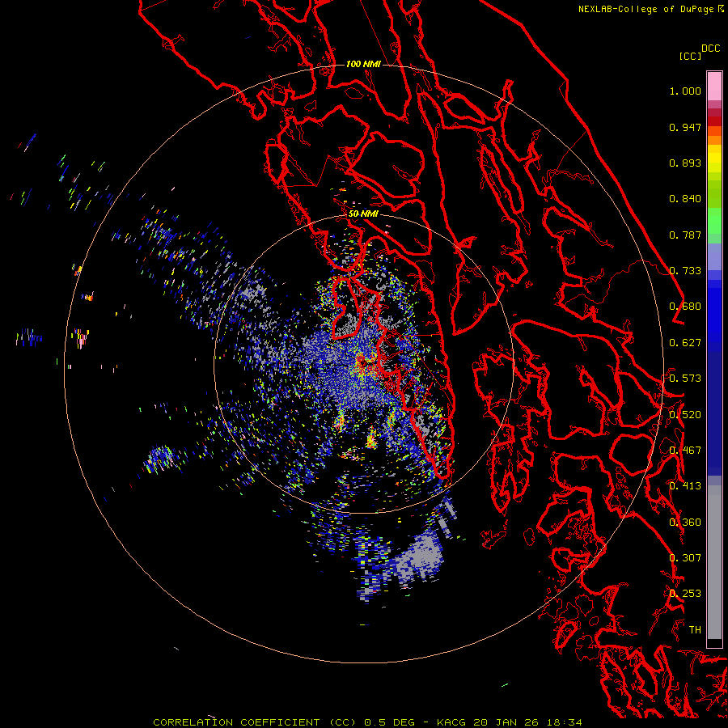Select the 0.413 color scale value
728x728 pixels.
[x=685, y=486]
